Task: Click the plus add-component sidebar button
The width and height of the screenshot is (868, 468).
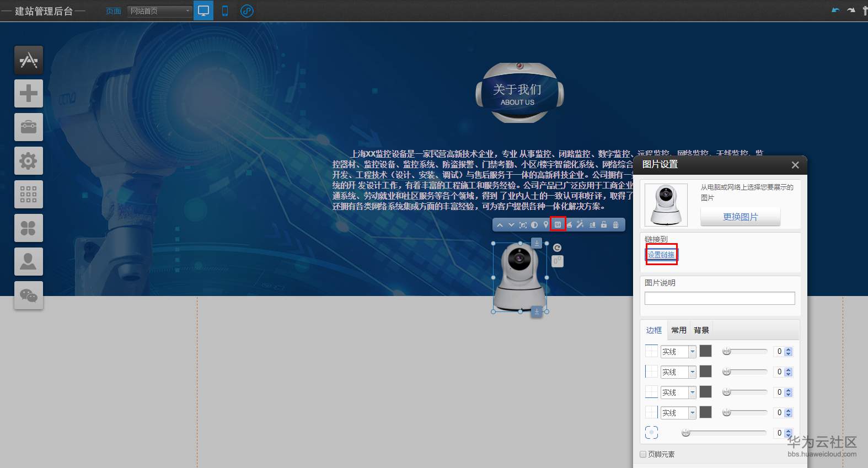Action: point(29,93)
